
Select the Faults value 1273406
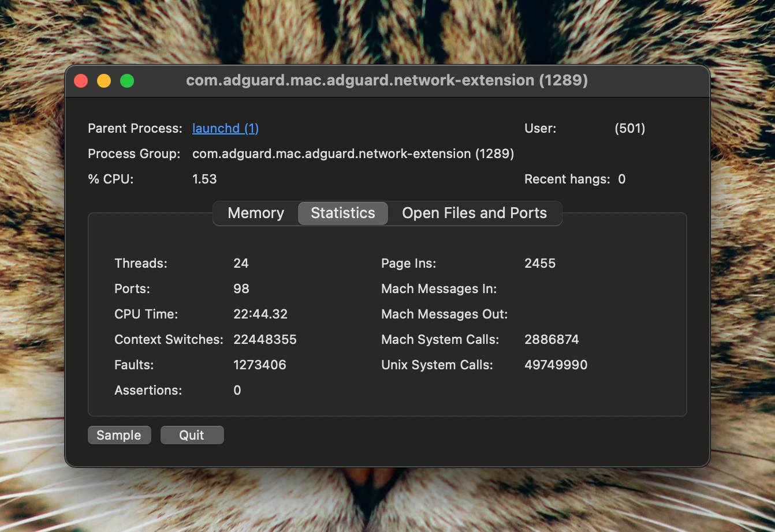pyautogui.click(x=260, y=365)
